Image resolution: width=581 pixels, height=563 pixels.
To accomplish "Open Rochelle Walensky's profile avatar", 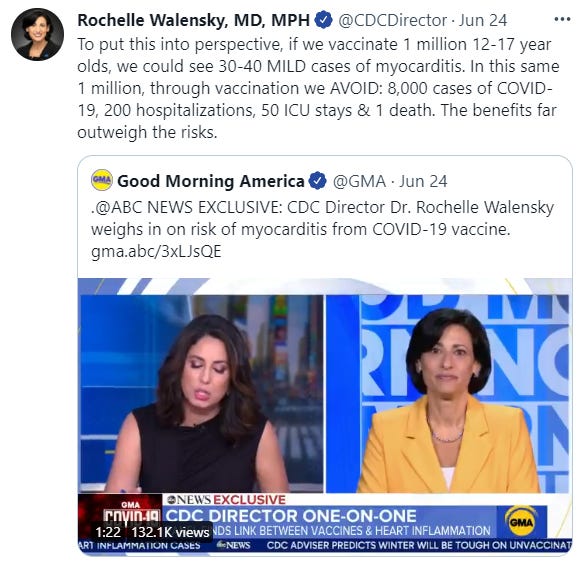I will pyautogui.click(x=37, y=34).
